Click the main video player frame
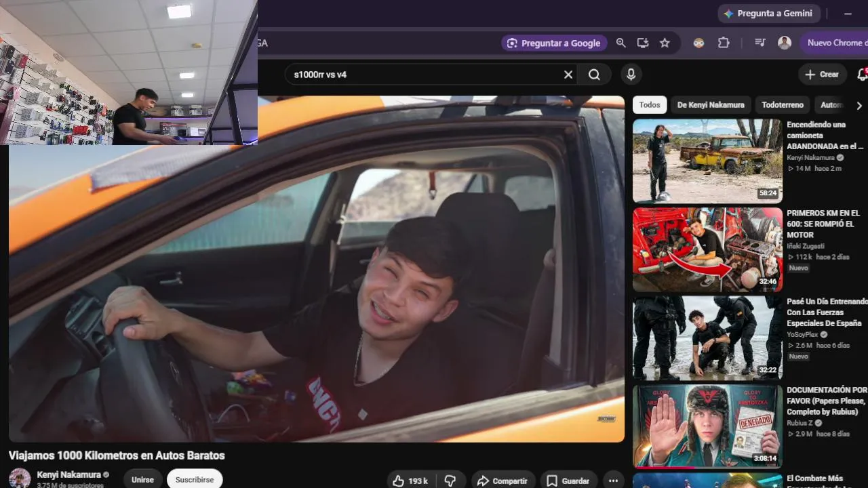 pyautogui.click(x=317, y=269)
